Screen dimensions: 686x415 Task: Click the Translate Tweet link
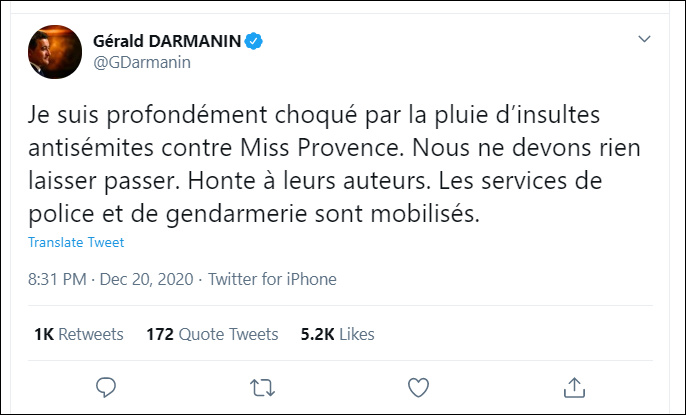tap(76, 243)
